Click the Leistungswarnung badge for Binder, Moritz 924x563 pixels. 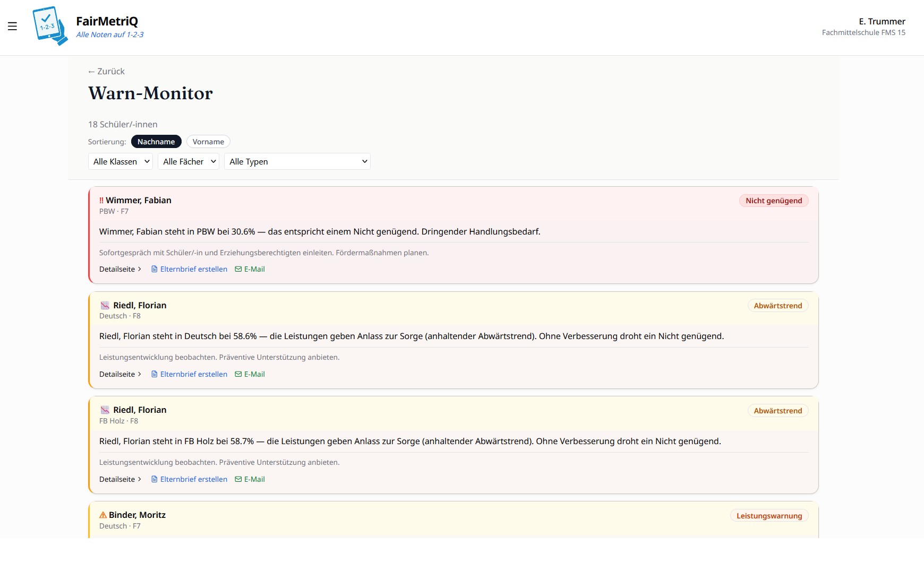(769, 516)
